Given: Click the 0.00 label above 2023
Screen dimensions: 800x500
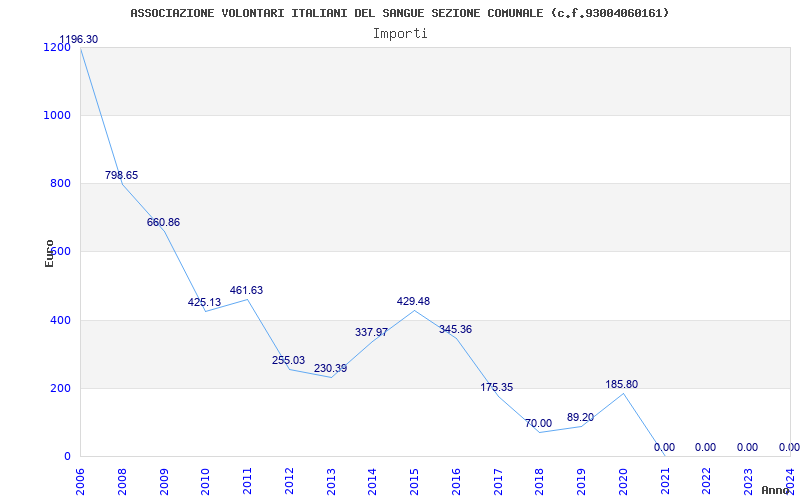Looking at the screenshot, I should click(747, 447).
